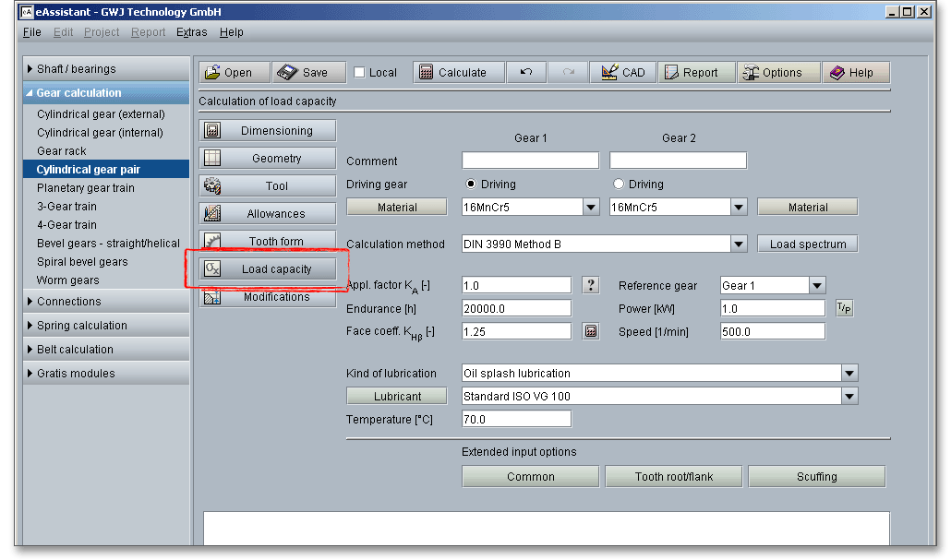Click the question mark next to application factor
This screenshot has width=951, height=560.
(591, 286)
